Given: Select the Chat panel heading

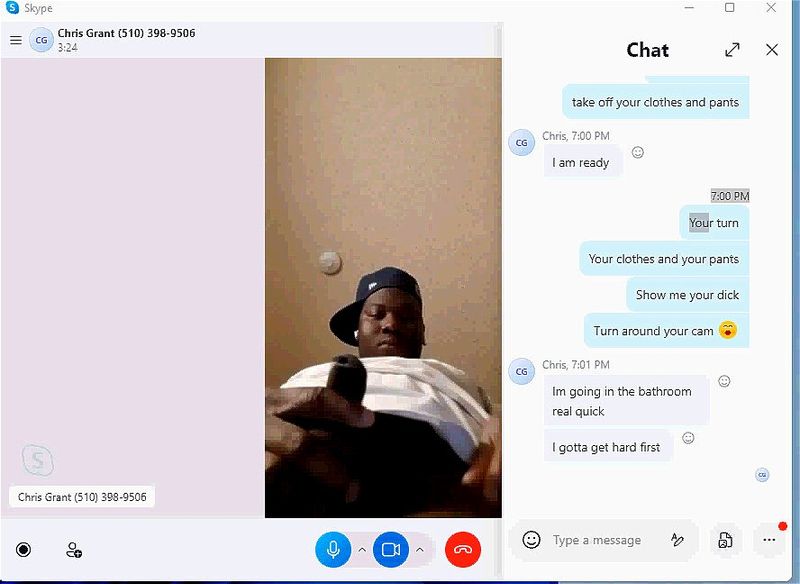Looking at the screenshot, I should 647,50.
